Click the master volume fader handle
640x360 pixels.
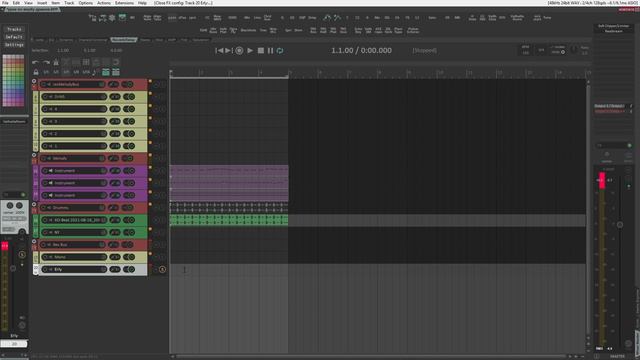(620, 224)
